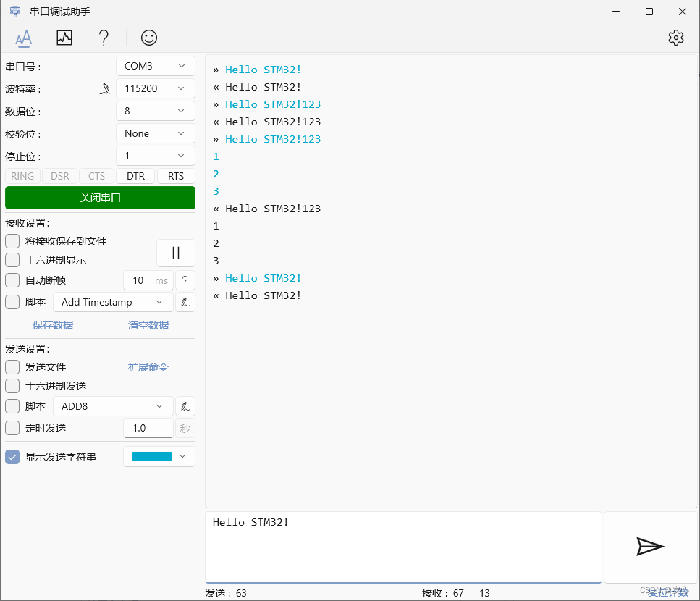This screenshot has height=601, width=700.
Task: Click 关闭串口 green button
Action: pyautogui.click(x=100, y=198)
